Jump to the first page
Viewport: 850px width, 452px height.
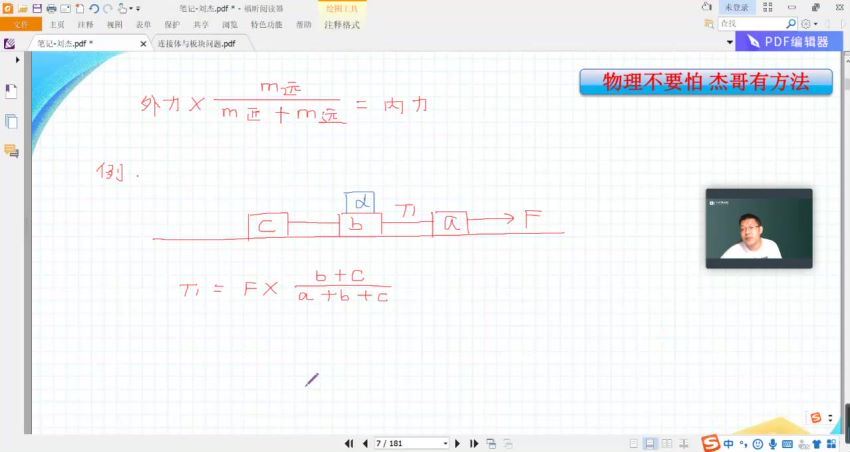tap(349, 443)
